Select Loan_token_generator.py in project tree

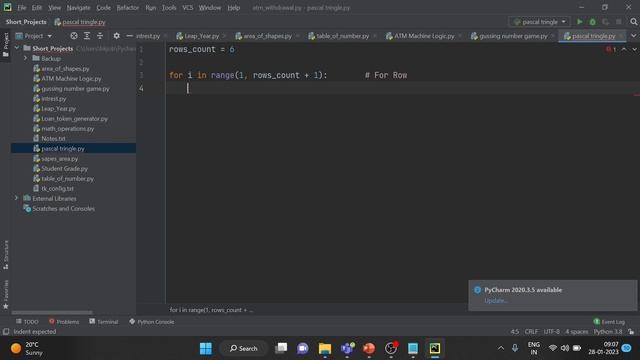click(75, 118)
